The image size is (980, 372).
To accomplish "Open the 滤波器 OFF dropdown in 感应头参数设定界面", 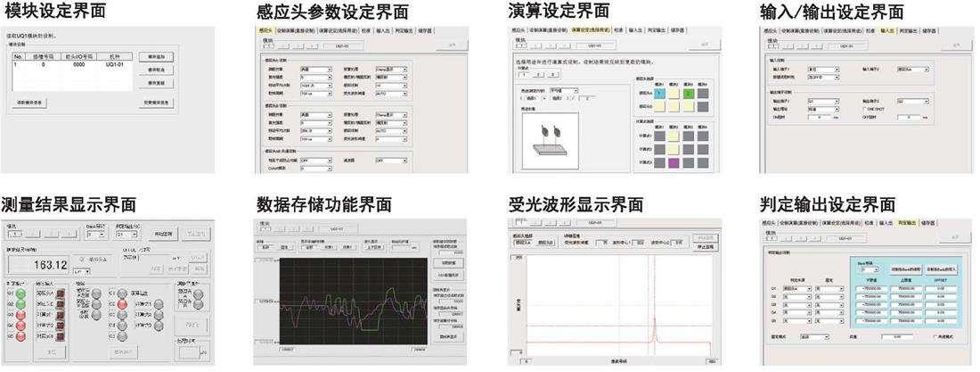I will coord(391,161).
